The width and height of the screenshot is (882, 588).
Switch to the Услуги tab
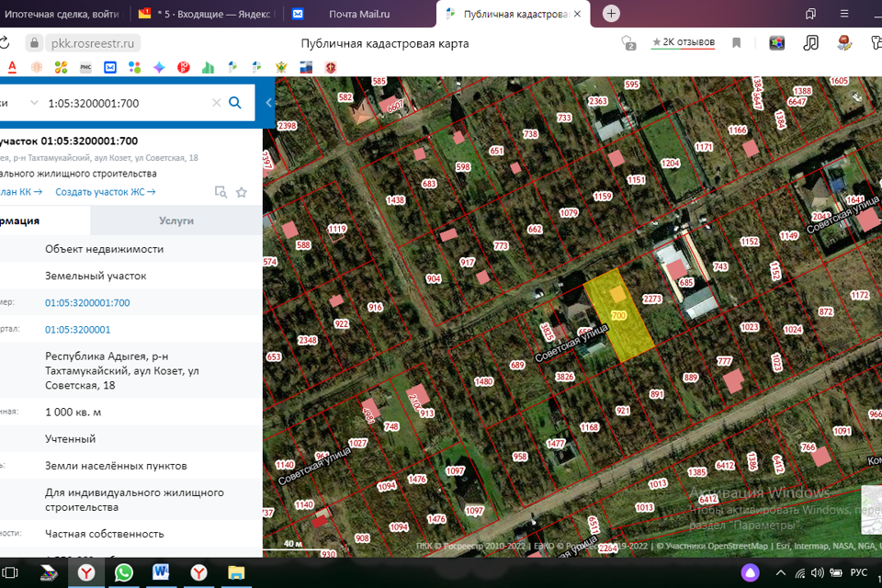(x=176, y=220)
